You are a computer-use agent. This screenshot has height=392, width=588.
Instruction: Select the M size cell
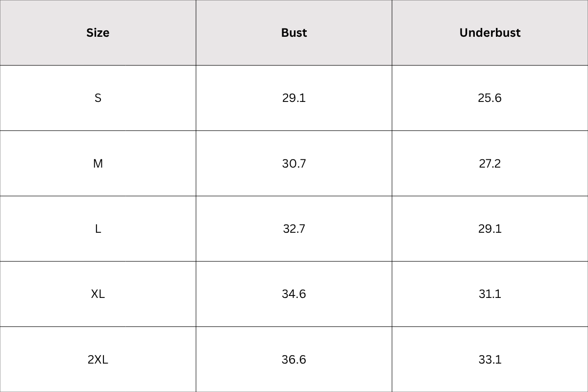[x=98, y=164]
